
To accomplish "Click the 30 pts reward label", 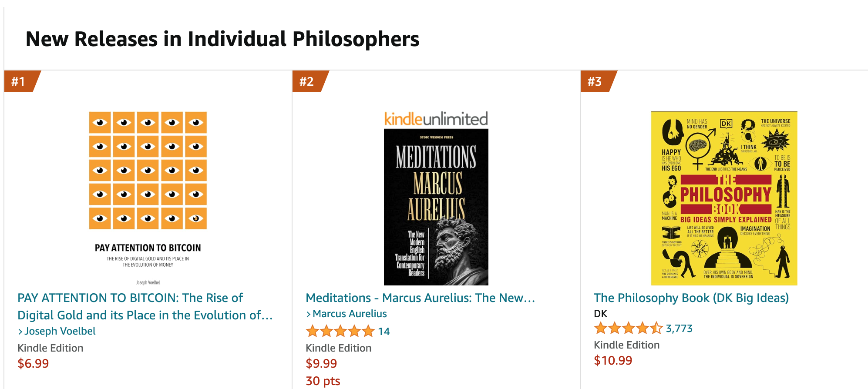I will click(323, 380).
